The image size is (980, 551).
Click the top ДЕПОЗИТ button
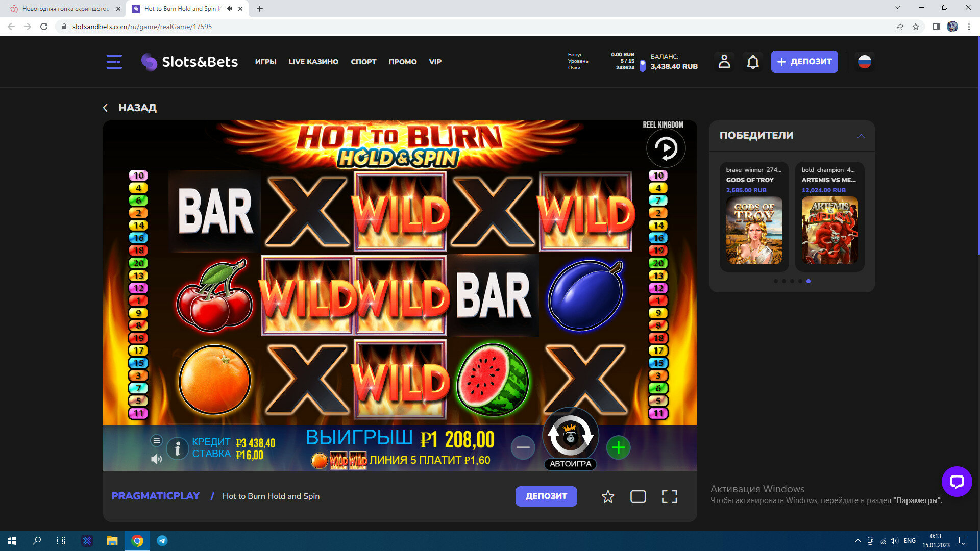804,62
